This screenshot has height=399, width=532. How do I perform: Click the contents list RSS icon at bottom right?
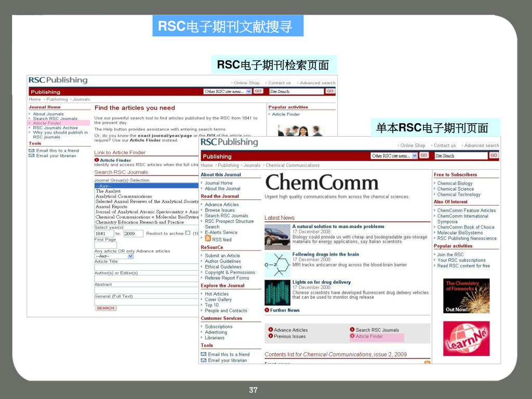[x=427, y=363]
